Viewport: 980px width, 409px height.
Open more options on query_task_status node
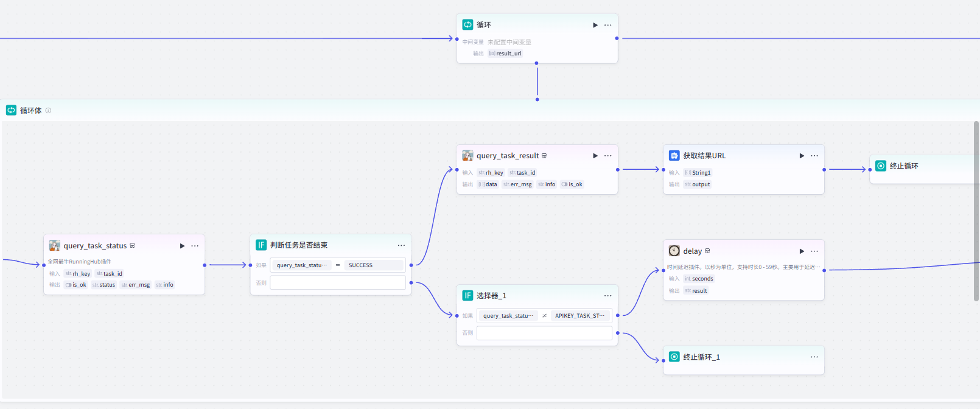[195, 246]
